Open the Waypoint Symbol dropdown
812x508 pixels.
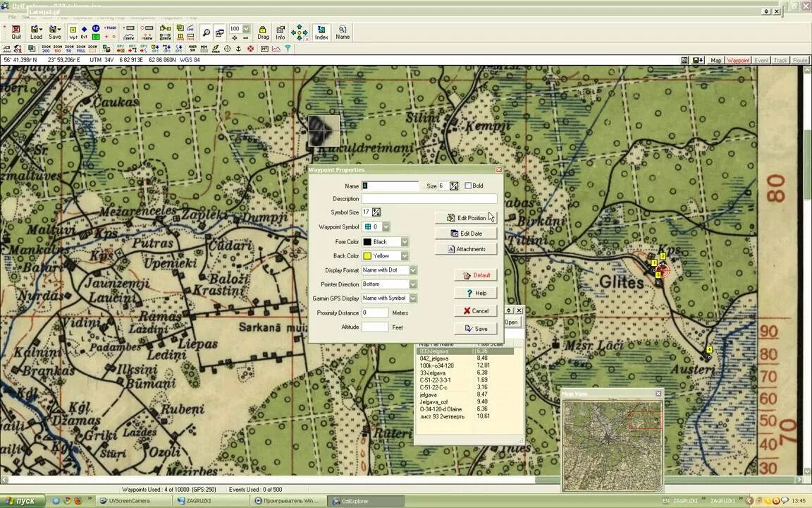pyautogui.click(x=386, y=227)
